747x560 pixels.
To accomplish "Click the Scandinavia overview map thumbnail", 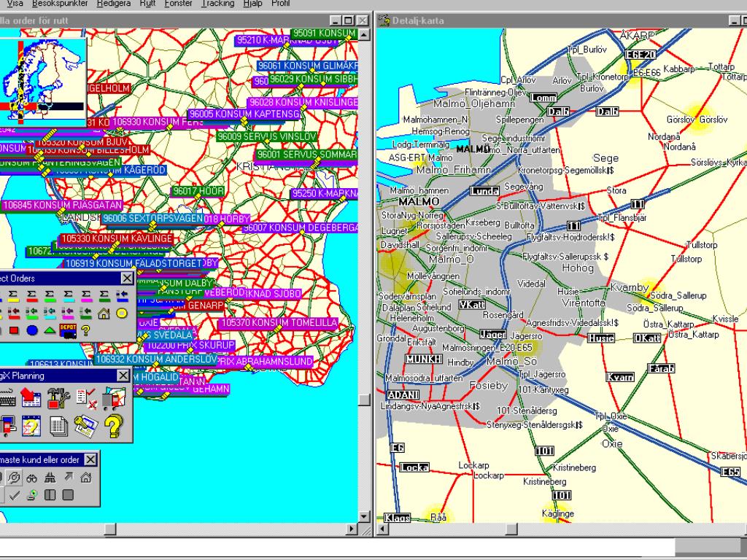I will click(x=43, y=82).
